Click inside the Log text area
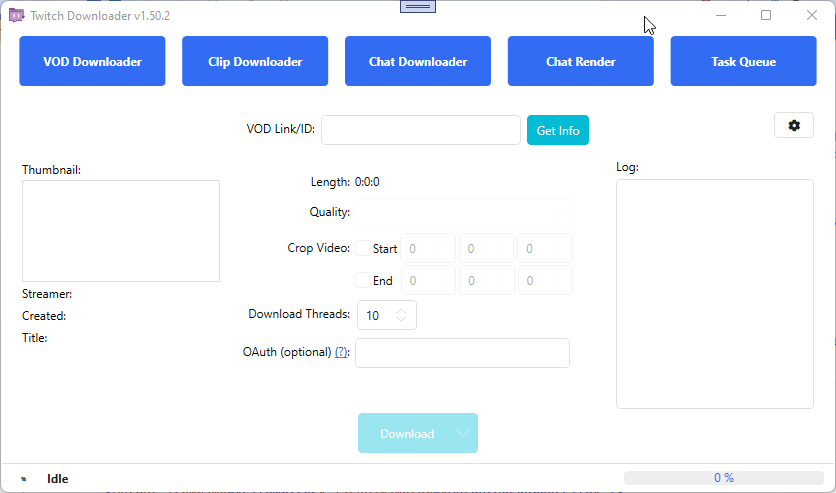This screenshot has width=836, height=493. [715, 294]
